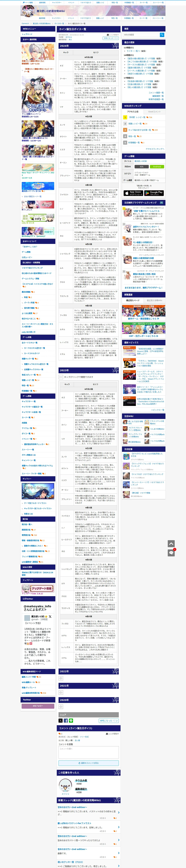Open the ライター一覧 5 recent update link

click(x=133, y=51)
